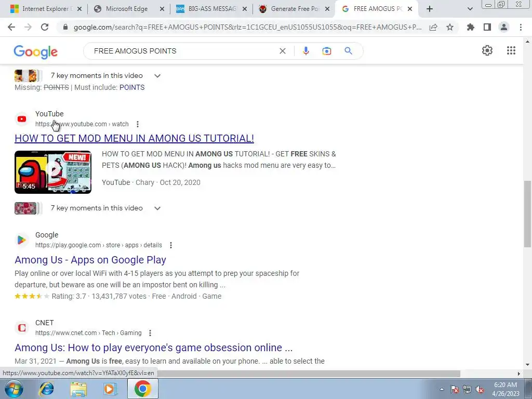Click lower key moments preview thumbnail
532x399 pixels.
pyautogui.click(x=25, y=208)
